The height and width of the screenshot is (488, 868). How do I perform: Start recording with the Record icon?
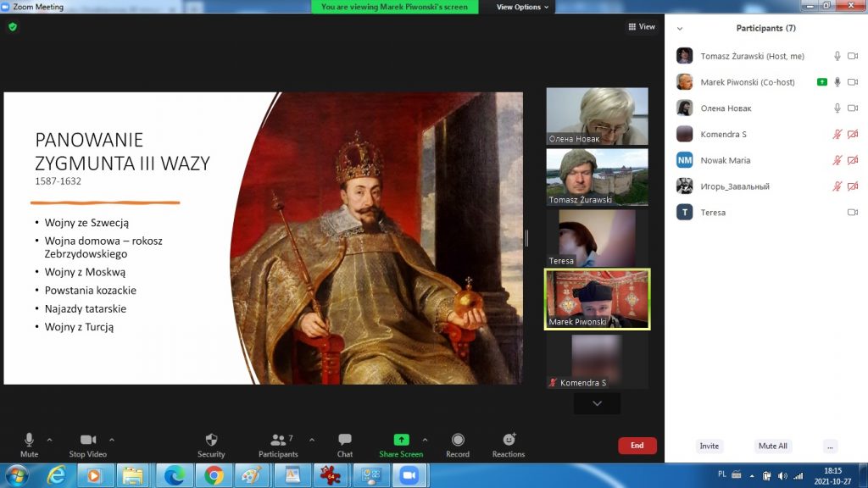pyautogui.click(x=458, y=440)
